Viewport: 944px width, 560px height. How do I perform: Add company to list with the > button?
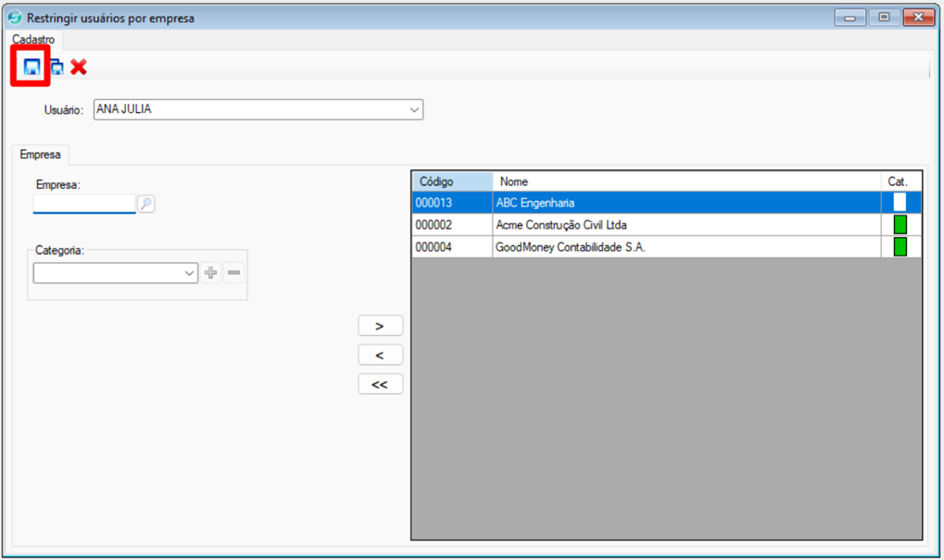380,326
